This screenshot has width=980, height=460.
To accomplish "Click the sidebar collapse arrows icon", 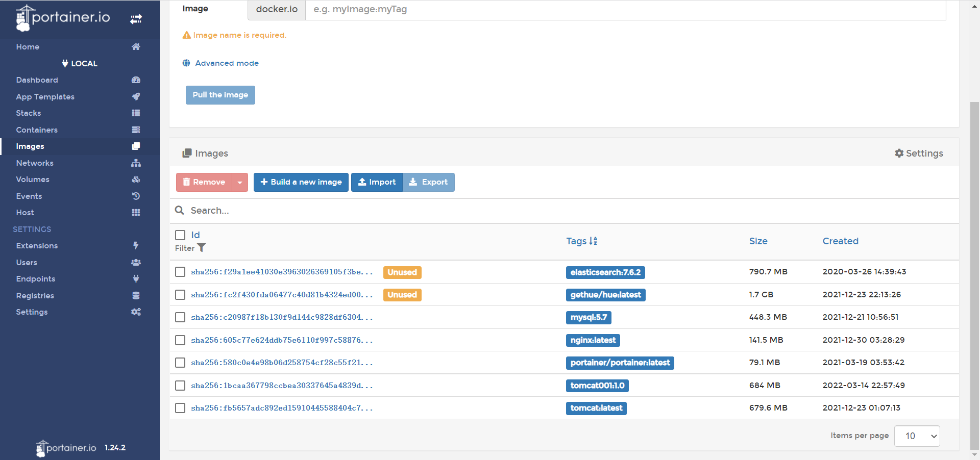I will 136,19.
